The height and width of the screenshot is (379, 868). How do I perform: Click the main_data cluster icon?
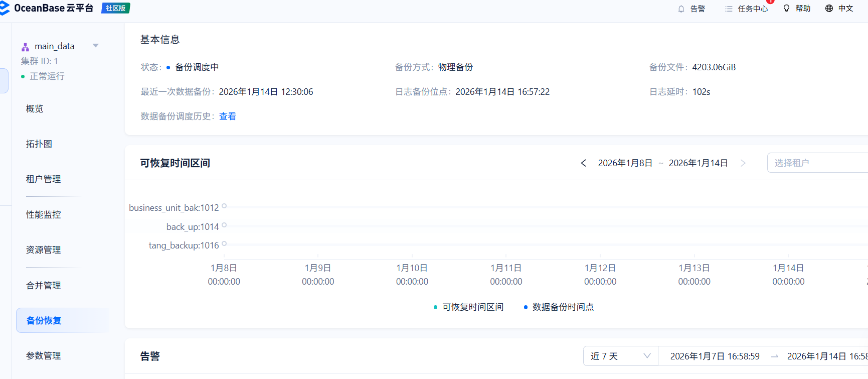(25, 47)
